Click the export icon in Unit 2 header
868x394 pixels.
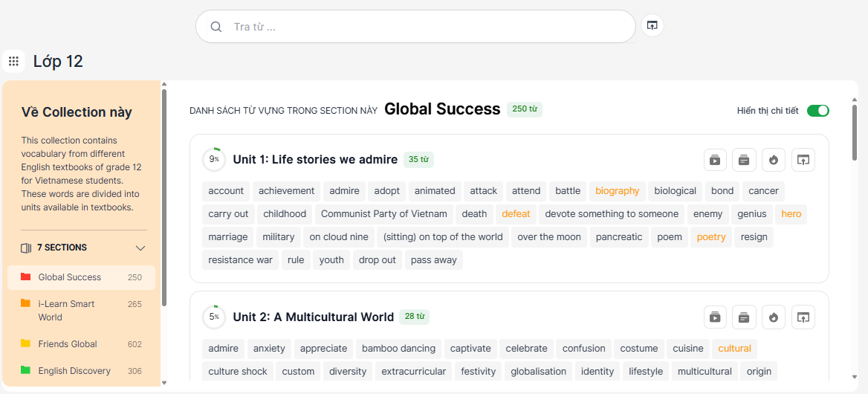point(803,317)
